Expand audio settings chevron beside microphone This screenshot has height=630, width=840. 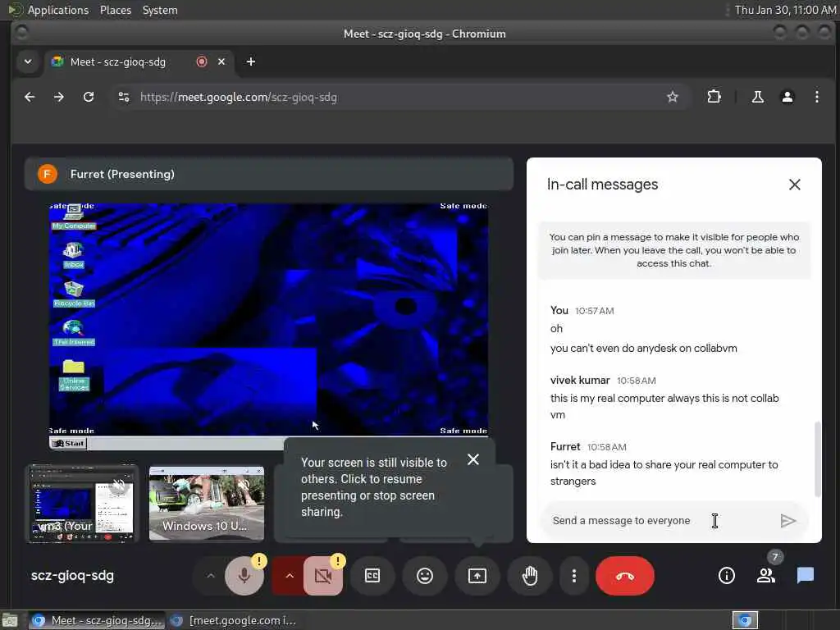click(x=211, y=576)
